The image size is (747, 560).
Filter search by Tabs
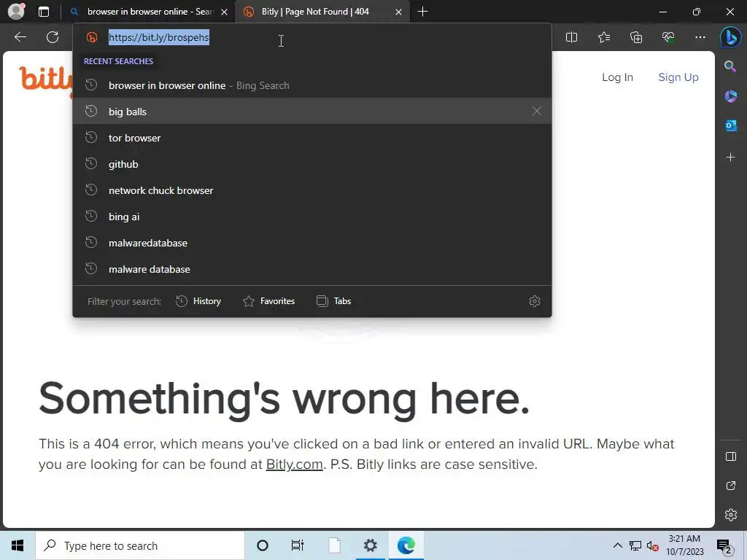click(333, 301)
